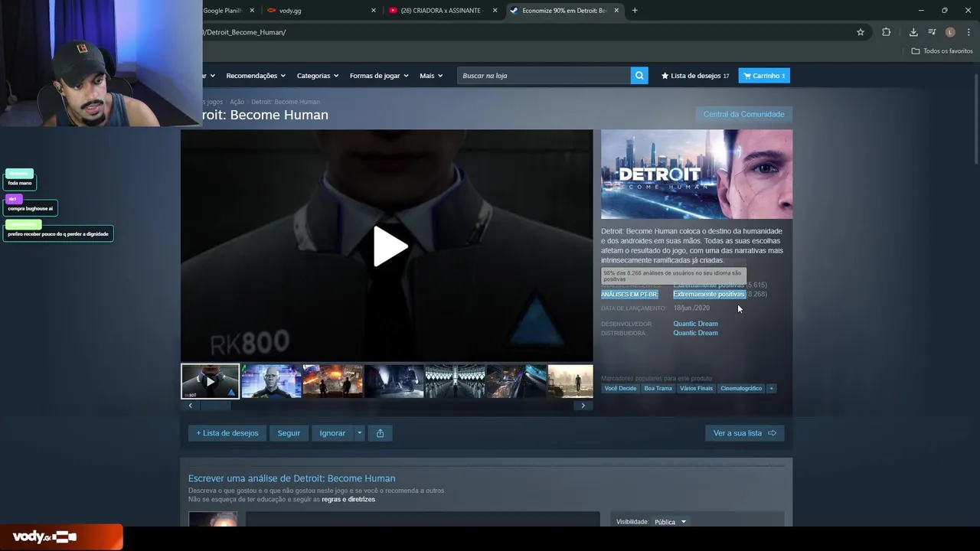The image size is (980, 551).
Task: Expand the Mais menu
Action: click(432, 76)
